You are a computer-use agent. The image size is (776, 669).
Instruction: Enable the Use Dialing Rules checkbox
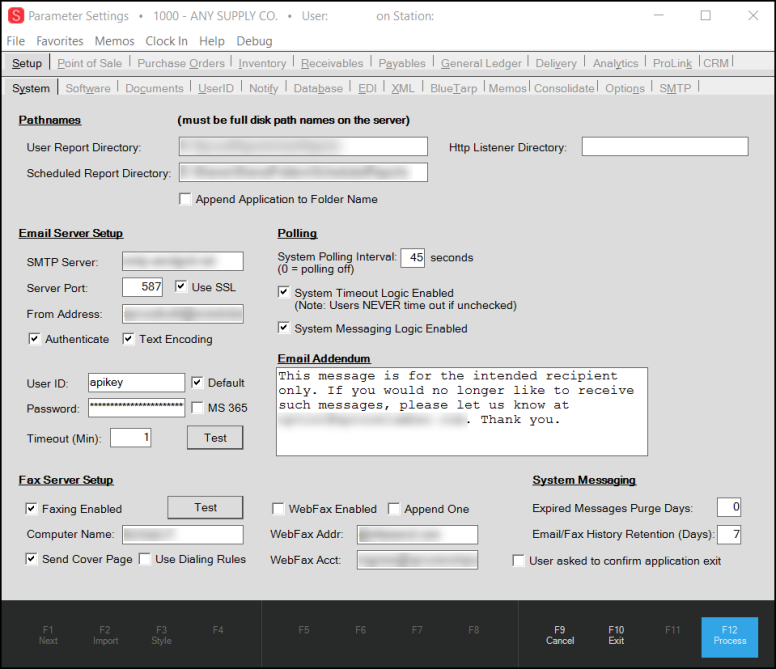click(x=145, y=559)
